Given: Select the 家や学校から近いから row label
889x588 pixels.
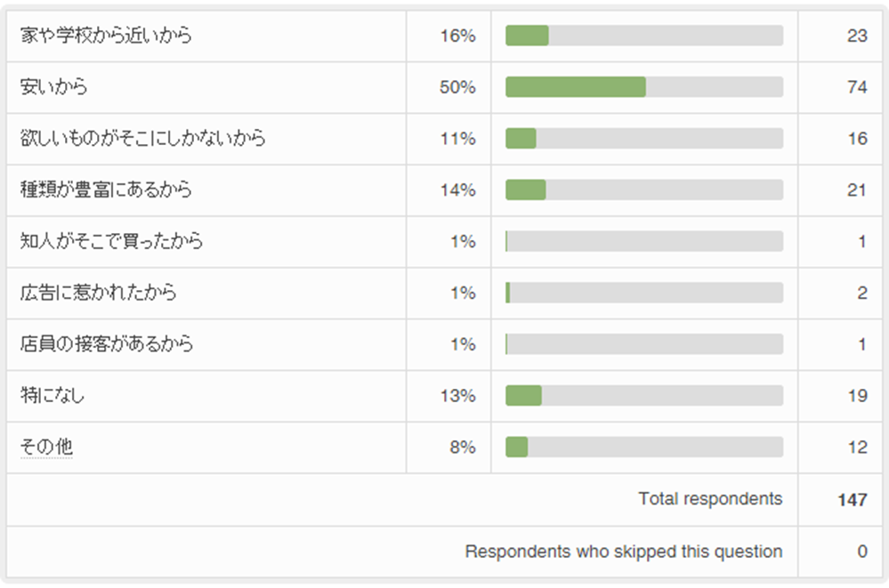Looking at the screenshot, I should click(x=106, y=36).
